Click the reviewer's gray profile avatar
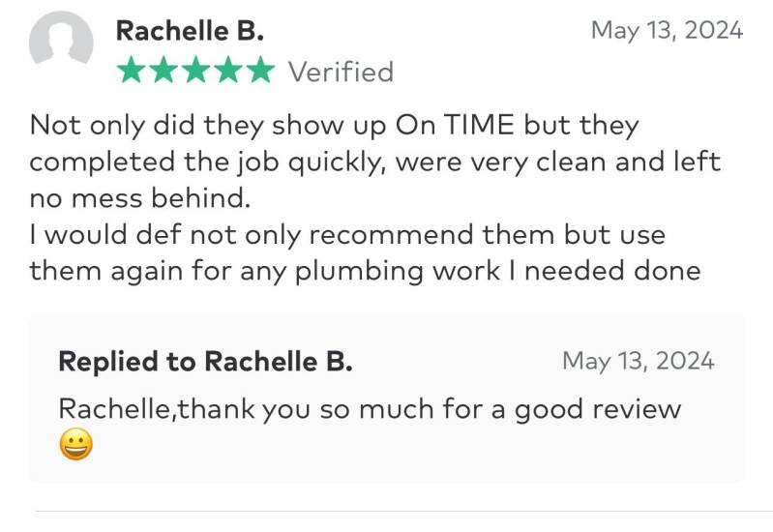Image resolution: width=773 pixels, height=532 pixels. (x=61, y=44)
